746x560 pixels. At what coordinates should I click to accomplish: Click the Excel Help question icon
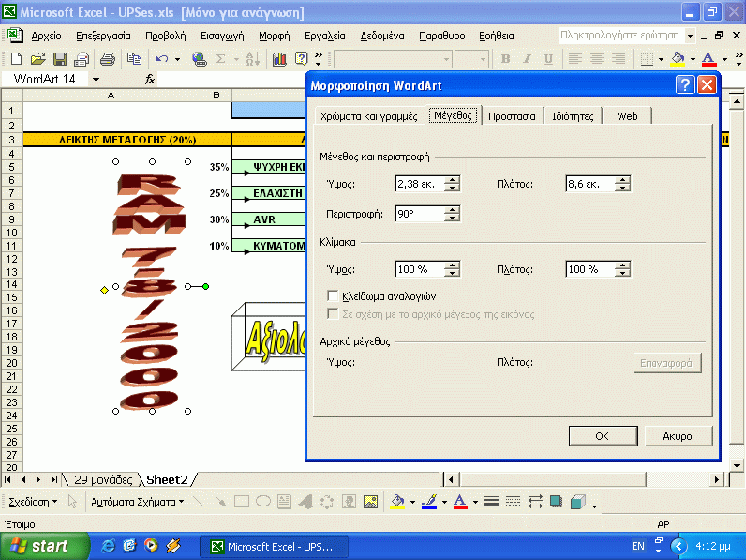(301, 59)
